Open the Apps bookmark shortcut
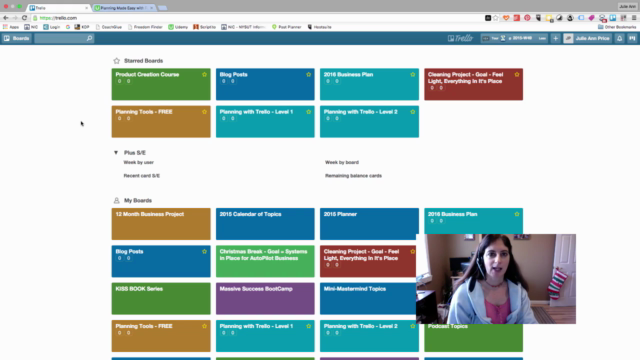Viewport: 640px width, 360px height. [11, 27]
